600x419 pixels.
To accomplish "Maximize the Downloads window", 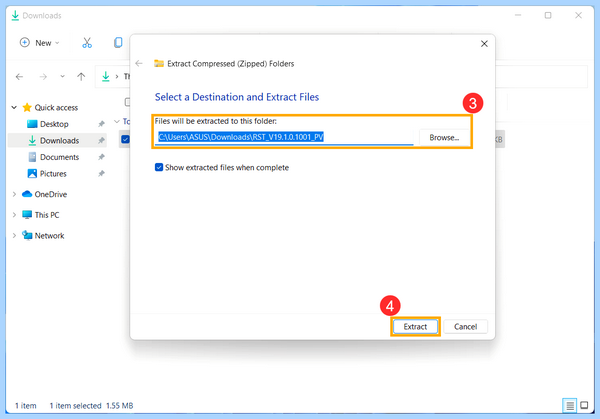I will point(548,15).
